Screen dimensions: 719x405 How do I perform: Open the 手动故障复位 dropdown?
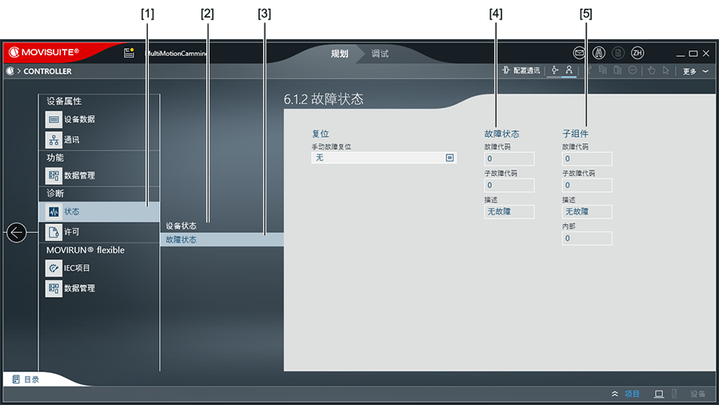coord(450,158)
